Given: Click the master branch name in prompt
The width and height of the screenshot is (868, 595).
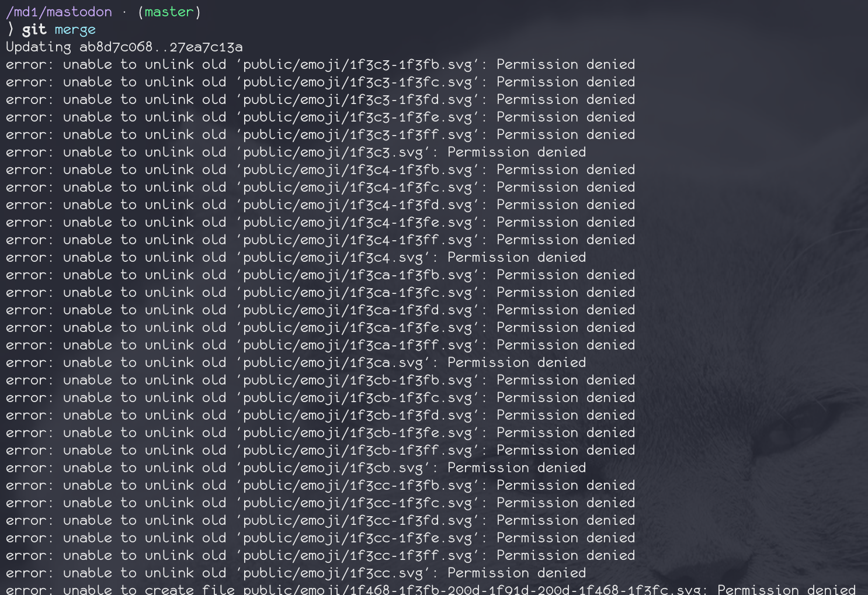Looking at the screenshot, I should (x=169, y=12).
